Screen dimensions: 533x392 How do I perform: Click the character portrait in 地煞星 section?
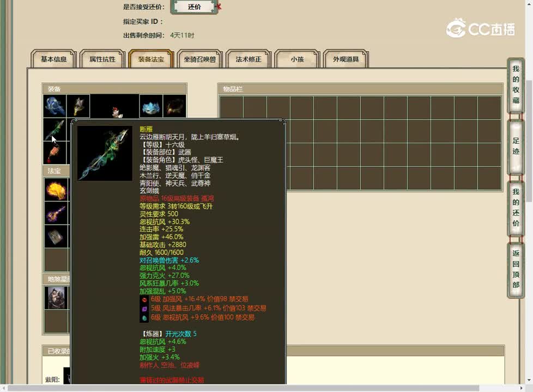coord(56,297)
